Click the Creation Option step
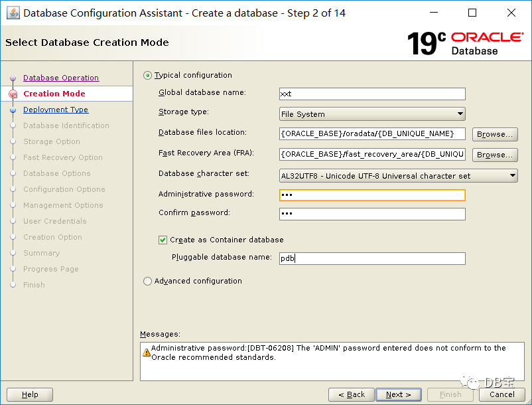This screenshot has width=532, height=405. coord(52,237)
